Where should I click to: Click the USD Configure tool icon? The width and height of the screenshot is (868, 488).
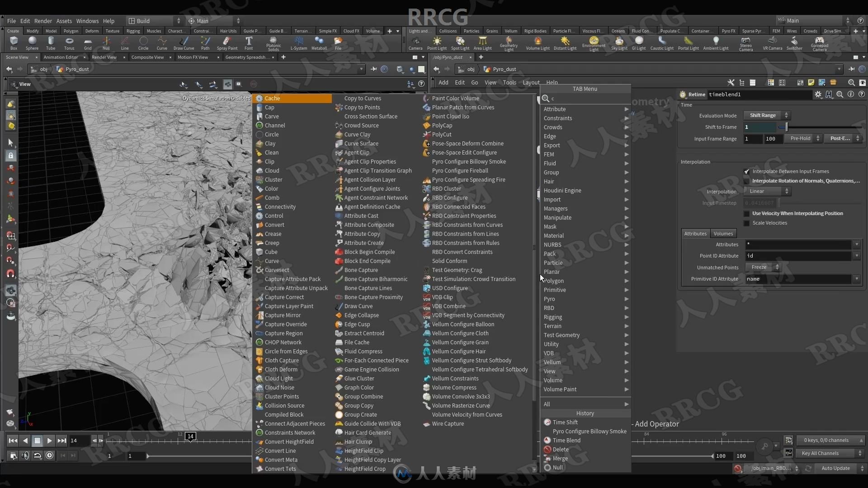point(426,288)
